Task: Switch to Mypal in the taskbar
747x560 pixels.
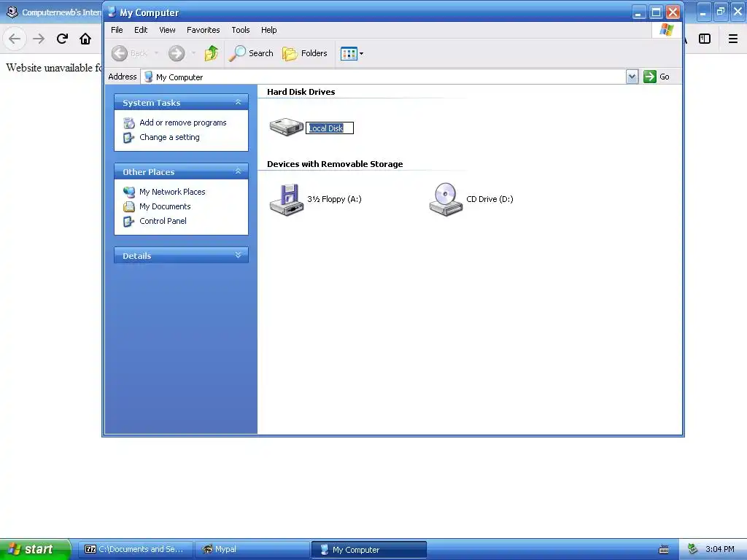Action: click(252, 549)
